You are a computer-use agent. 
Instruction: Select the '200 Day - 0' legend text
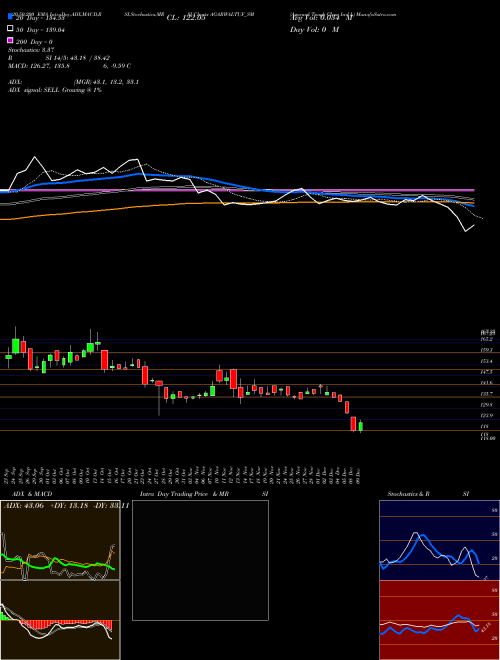click(x=35, y=42)
